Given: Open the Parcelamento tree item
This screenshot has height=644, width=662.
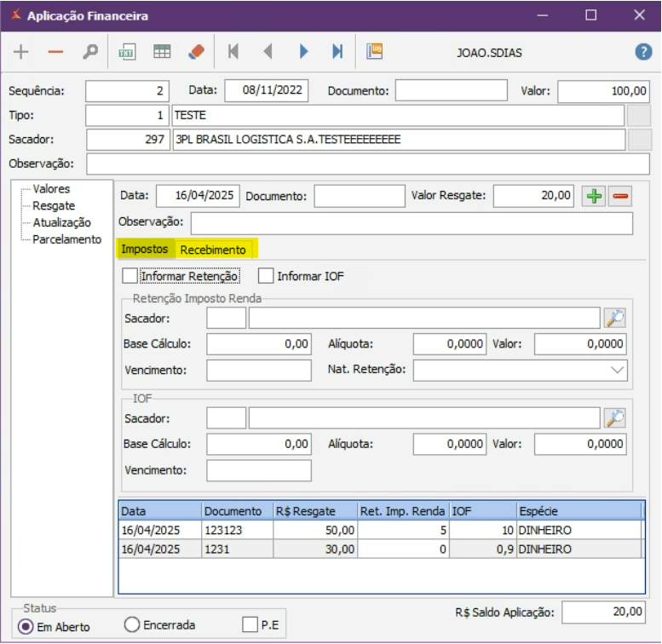Looking at the screenshot, I should pyautogui.click(x=66, y=239).
